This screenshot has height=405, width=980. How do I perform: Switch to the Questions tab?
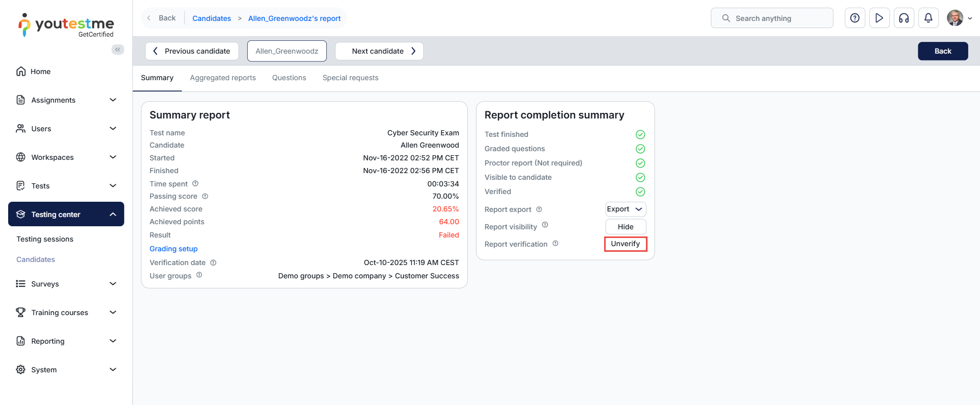coord(289,78)
